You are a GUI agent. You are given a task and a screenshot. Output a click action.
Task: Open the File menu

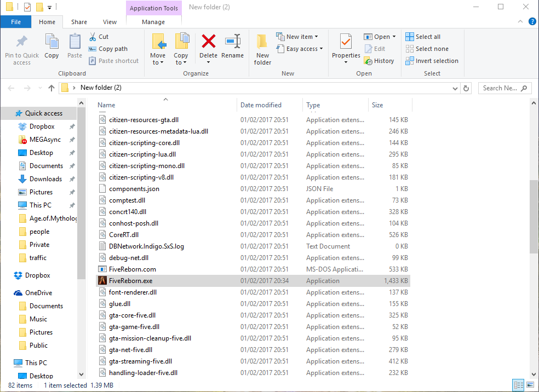tap(16, 22)
